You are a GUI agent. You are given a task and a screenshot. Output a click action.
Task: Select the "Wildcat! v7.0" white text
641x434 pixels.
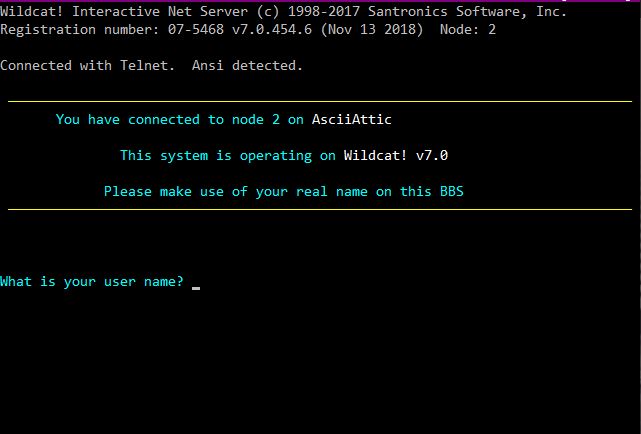[396, 155]
